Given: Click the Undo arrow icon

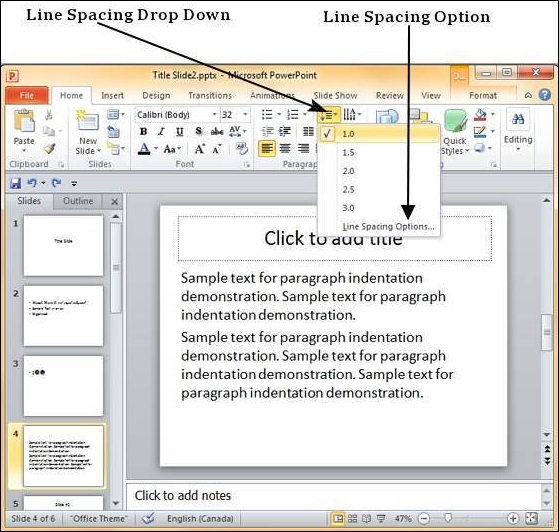Looking at the screenshot, I should point(32,183).
